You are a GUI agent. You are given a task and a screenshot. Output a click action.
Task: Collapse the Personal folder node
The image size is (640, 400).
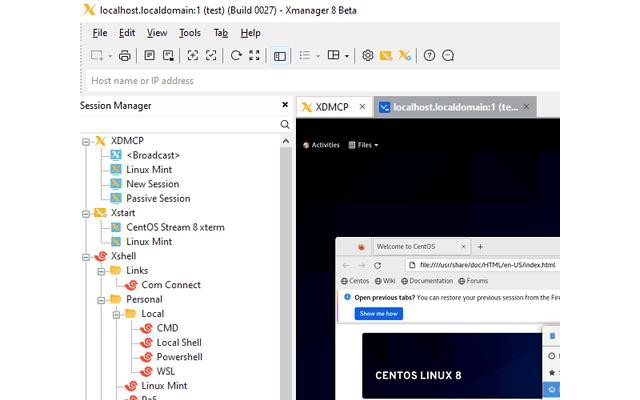[101, 300]
